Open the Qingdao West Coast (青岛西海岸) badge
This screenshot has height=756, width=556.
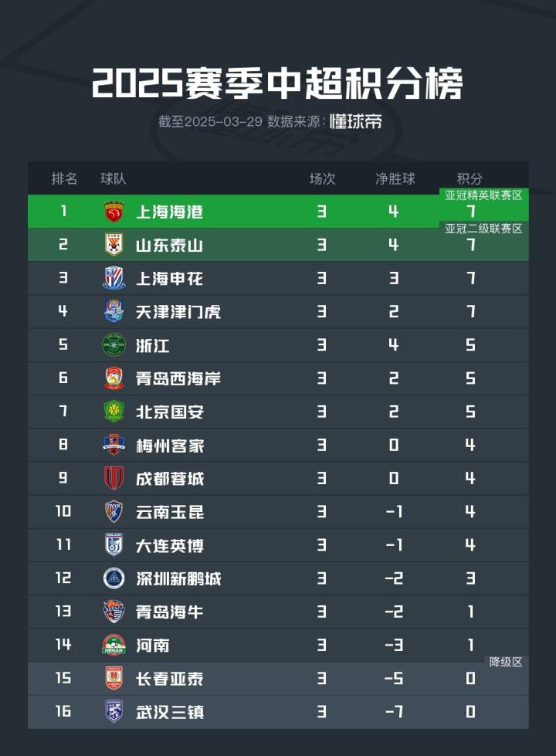click(x=114, y=378)
